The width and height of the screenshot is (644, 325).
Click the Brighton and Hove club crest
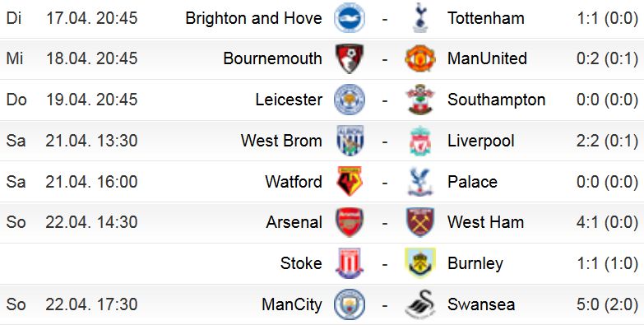(349, 17)
